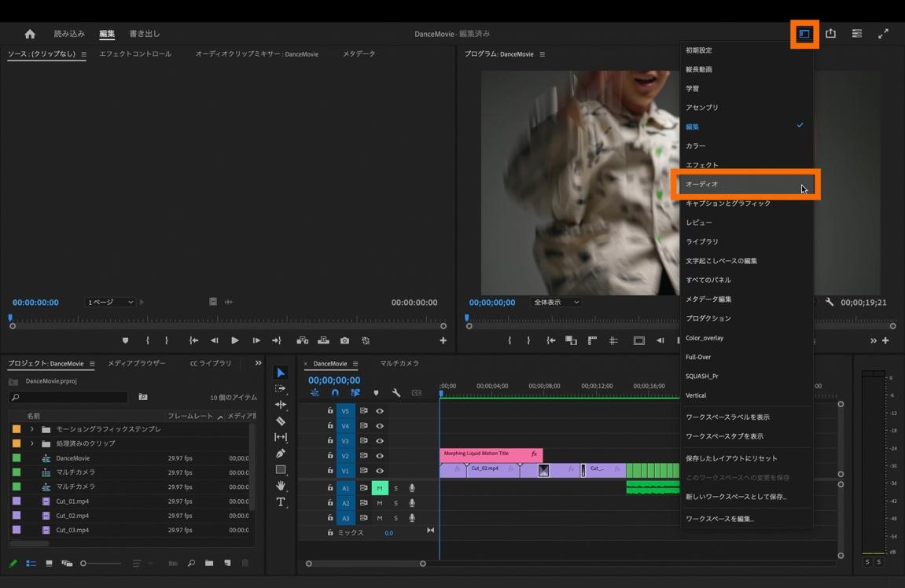Click 新しいワークスペースとして保存

click(x=736, y=497)
